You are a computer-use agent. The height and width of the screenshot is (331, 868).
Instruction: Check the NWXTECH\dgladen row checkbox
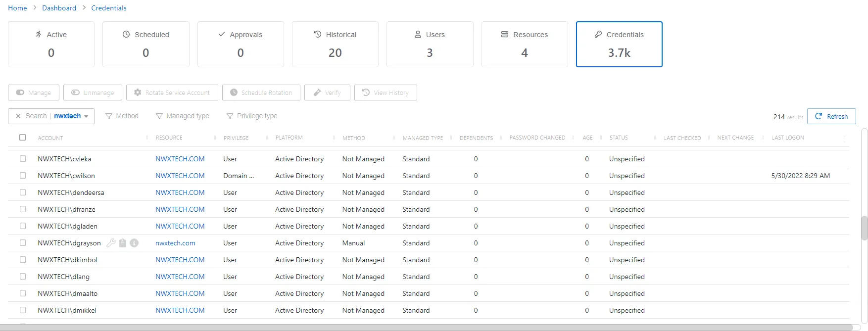[23, 226]
